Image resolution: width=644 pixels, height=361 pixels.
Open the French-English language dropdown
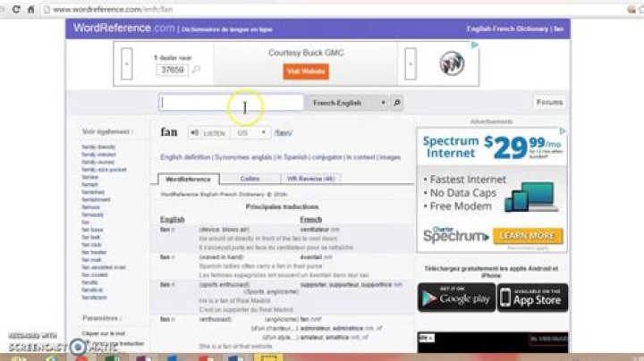(x=347, y=103)
